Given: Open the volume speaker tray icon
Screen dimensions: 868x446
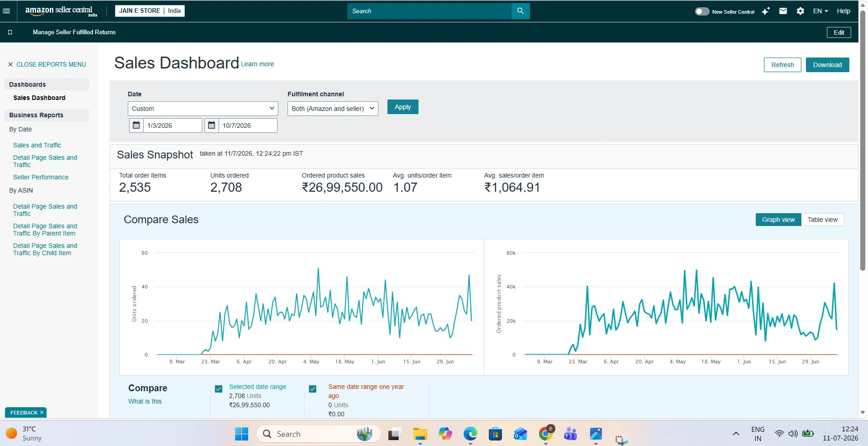Looking at the screenshot, I should (x=793, y=434).
